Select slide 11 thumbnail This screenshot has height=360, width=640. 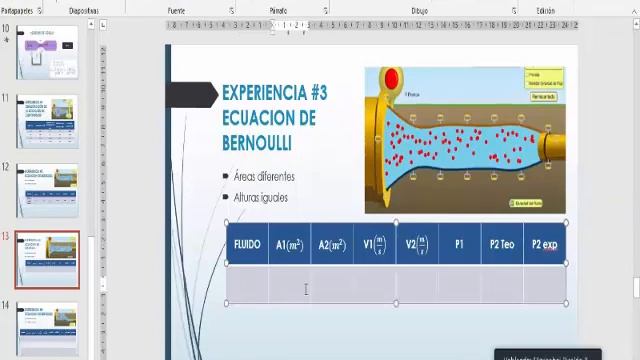47,121
